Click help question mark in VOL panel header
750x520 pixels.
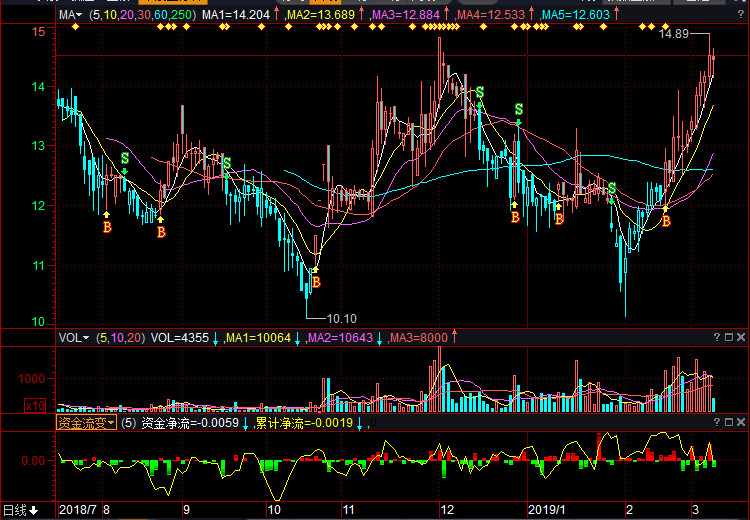(716, 338)
